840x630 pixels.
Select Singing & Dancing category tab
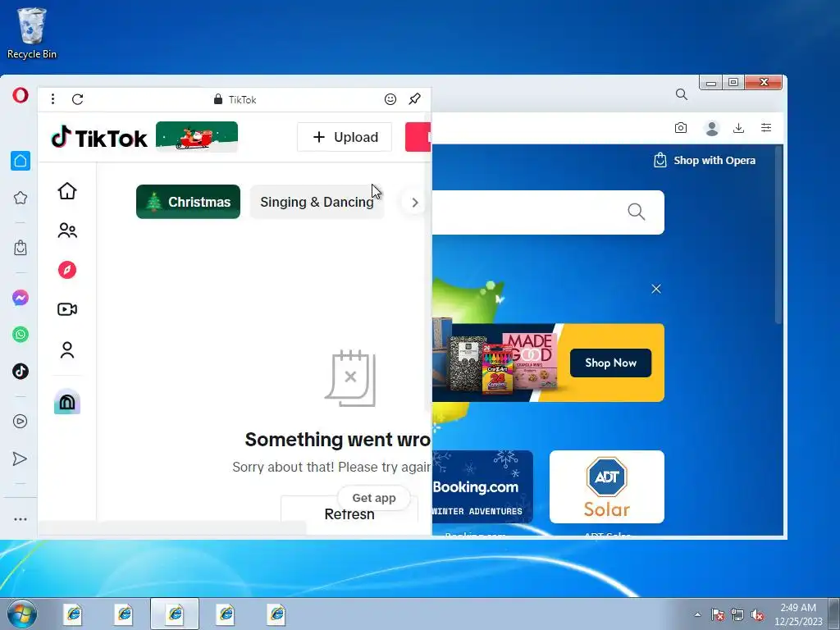(317, 202)
